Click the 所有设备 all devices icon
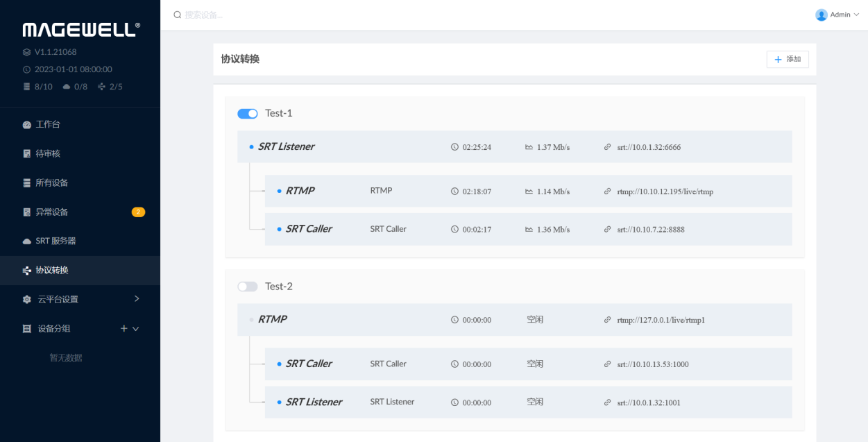The image size is (868, 442). (27, 183)
